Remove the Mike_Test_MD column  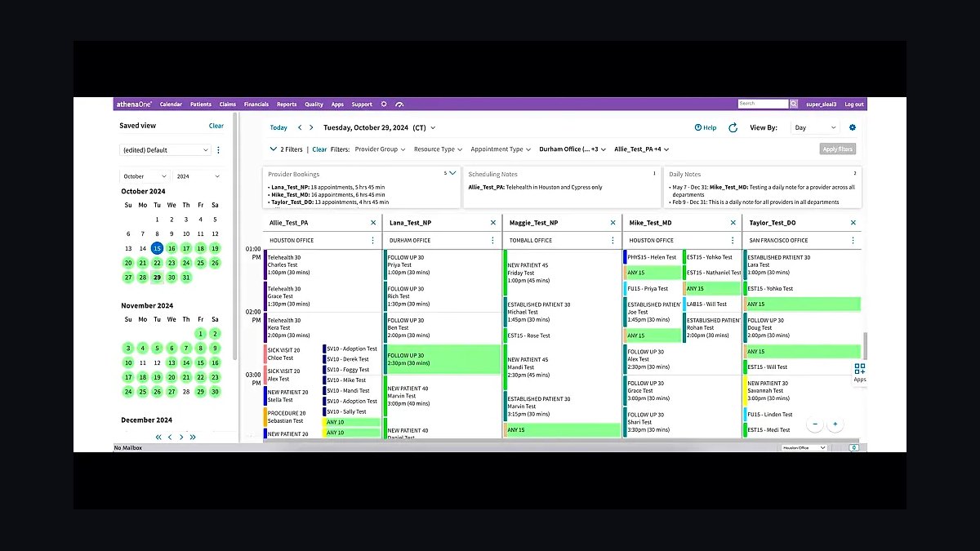pyautogui.click(x=733, y=222)
